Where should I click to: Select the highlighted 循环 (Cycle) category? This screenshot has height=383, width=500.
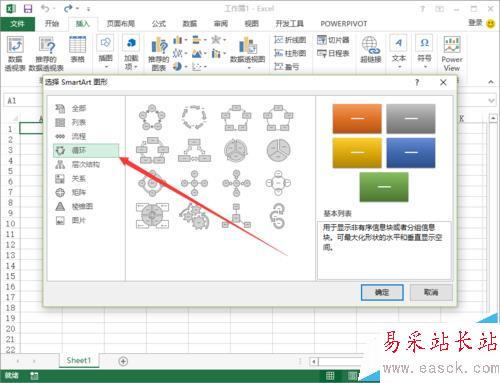(x=86, y=150)
